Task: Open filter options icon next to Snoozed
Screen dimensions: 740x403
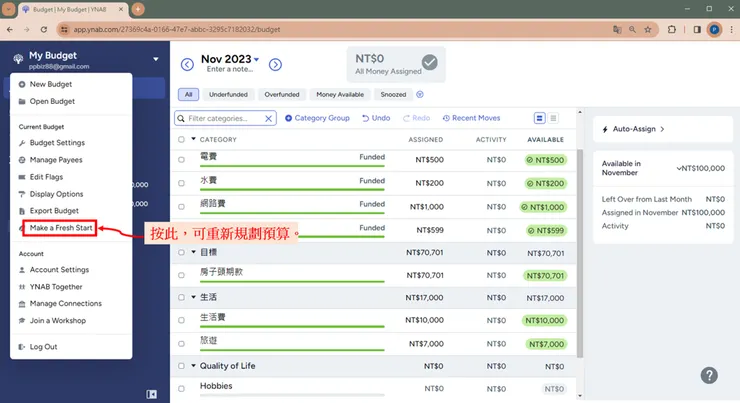Action: [420, 94]
